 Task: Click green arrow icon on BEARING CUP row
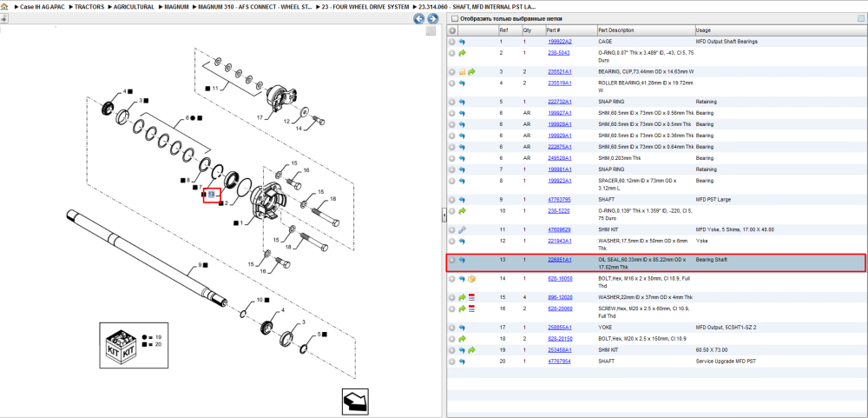click(x=471, y=71)
